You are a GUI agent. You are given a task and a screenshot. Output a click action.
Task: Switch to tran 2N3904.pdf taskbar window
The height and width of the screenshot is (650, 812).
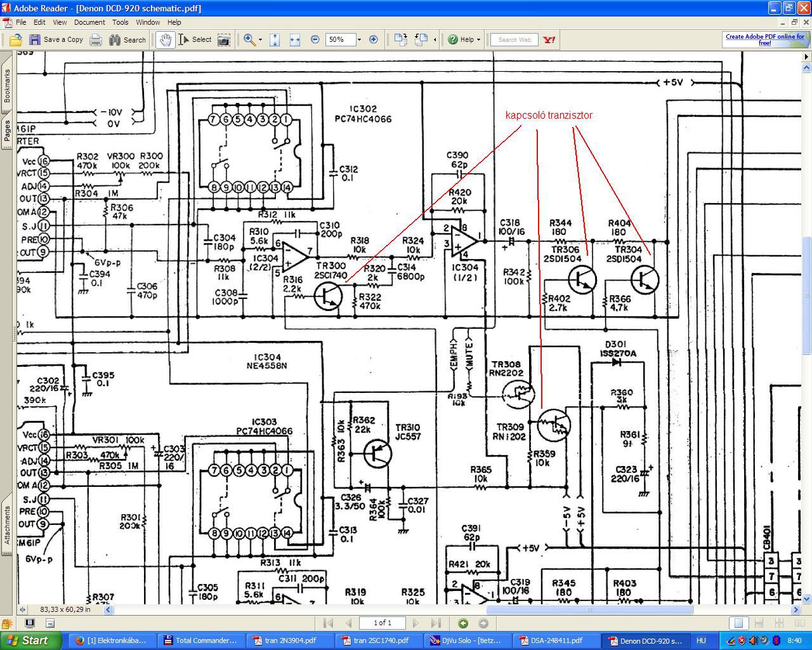coord(289,640)
